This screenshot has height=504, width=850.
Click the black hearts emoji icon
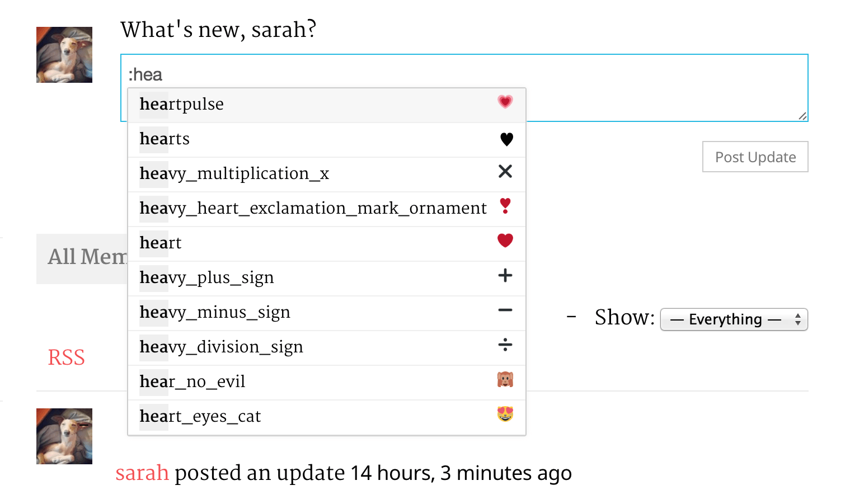(x=506, y=139)
